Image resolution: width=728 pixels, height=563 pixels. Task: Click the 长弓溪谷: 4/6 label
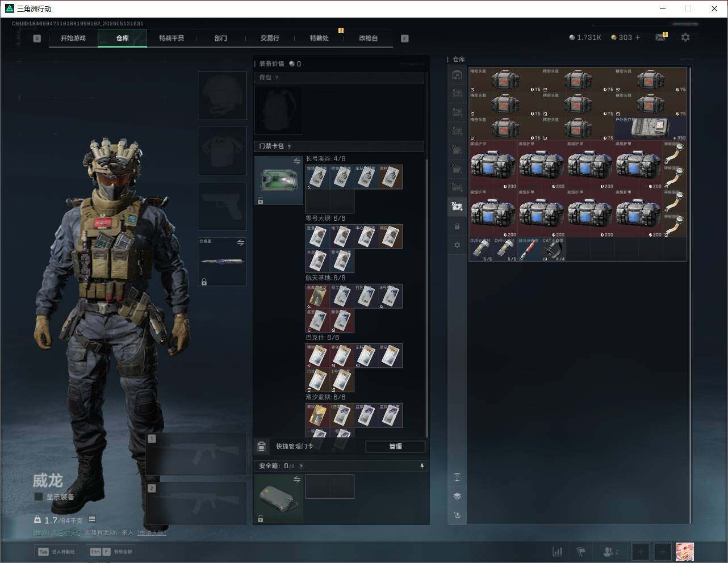click(325, 159)
